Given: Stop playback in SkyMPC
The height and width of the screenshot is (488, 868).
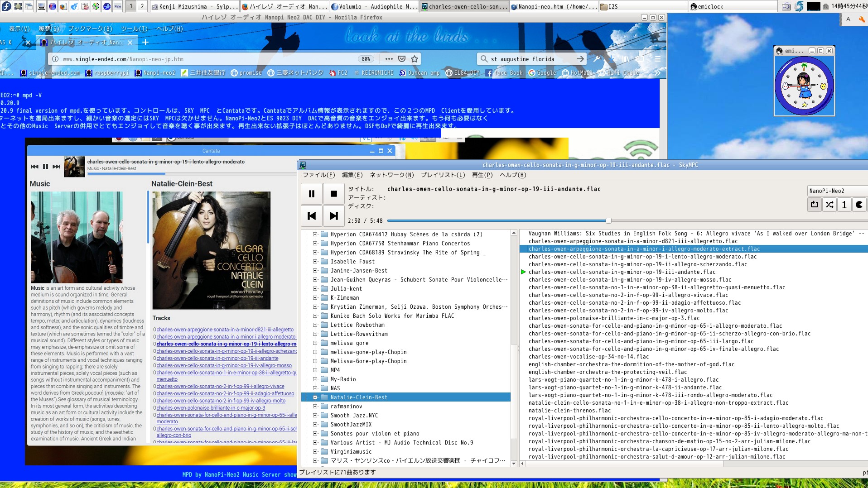Looking at the screenshot, I should 334,193.
